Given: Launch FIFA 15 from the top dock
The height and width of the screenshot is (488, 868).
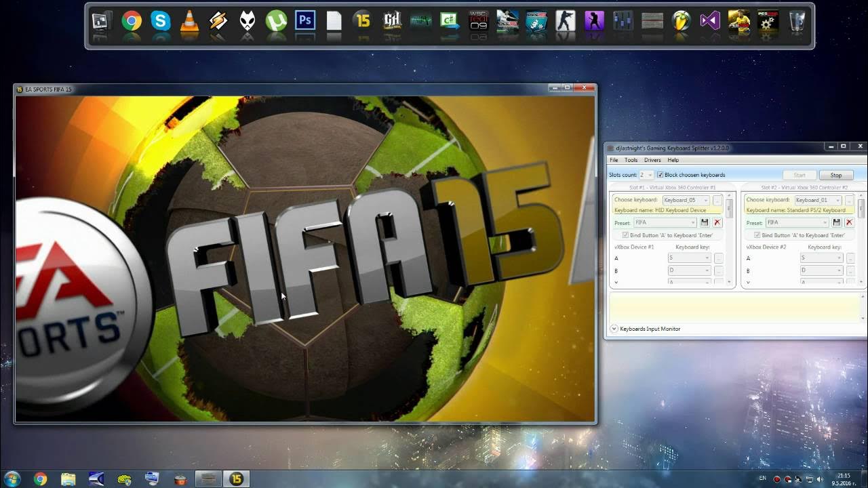Looking at the screenshot, I should click(x=363, y=22).
